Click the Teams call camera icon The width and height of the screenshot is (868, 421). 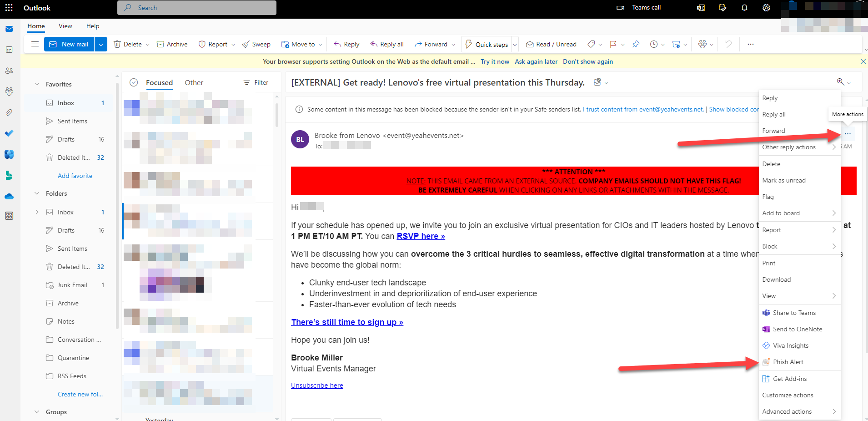pos(620,8)
